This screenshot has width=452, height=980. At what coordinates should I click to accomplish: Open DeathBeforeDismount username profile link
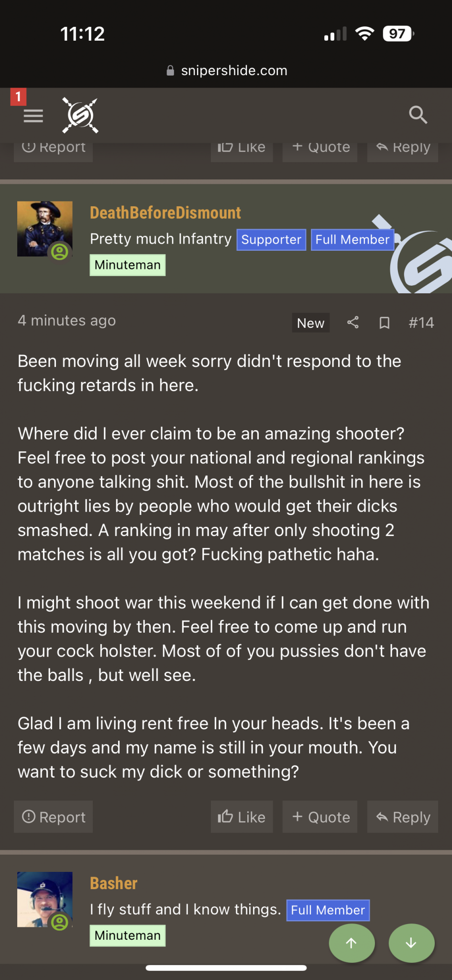(x=165, y=213)
